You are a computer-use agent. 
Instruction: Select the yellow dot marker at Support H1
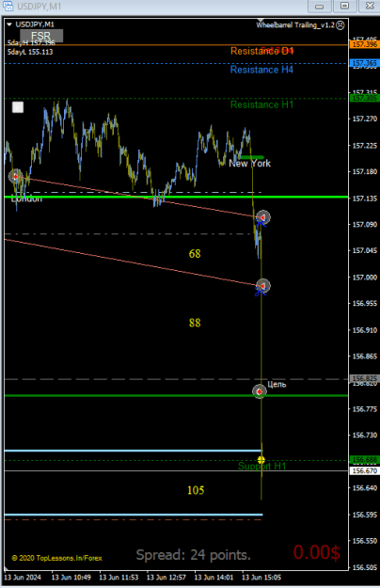261,460
